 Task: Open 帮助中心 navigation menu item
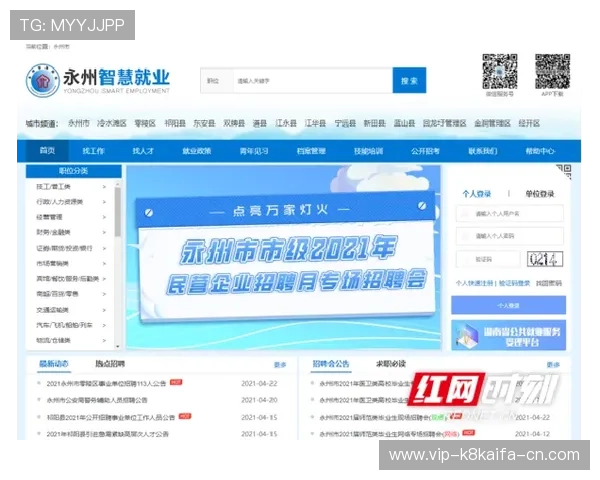coord(540,151)
